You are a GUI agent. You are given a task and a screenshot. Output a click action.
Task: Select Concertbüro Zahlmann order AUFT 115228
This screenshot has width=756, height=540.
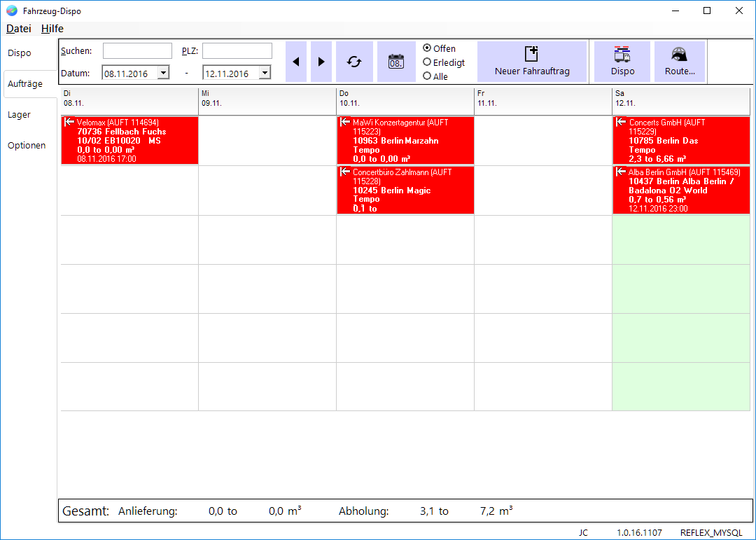[405, 190]
